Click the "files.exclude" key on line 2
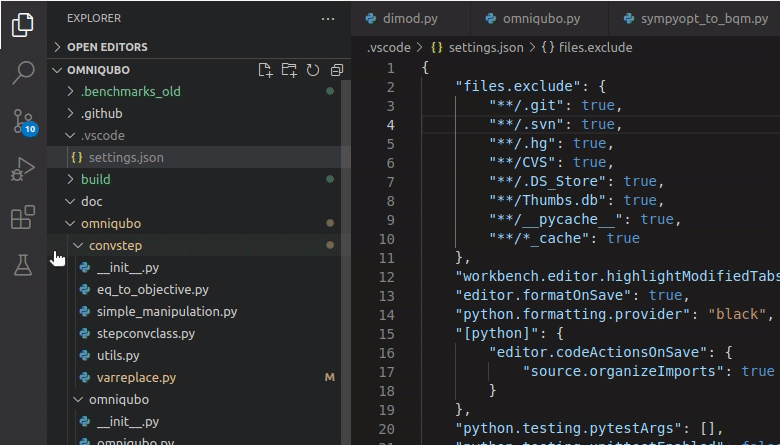This screenshot has height=445, width=780. (x=517, y=87)
